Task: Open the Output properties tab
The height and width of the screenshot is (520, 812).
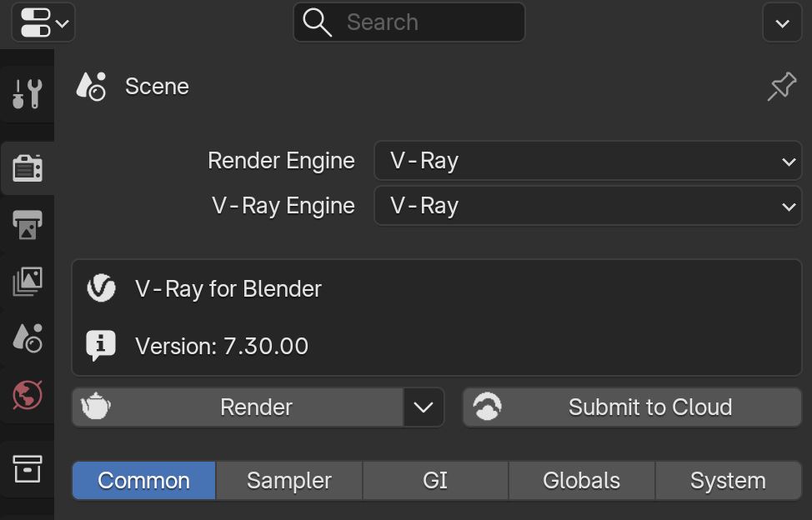Action: [27, 224]
